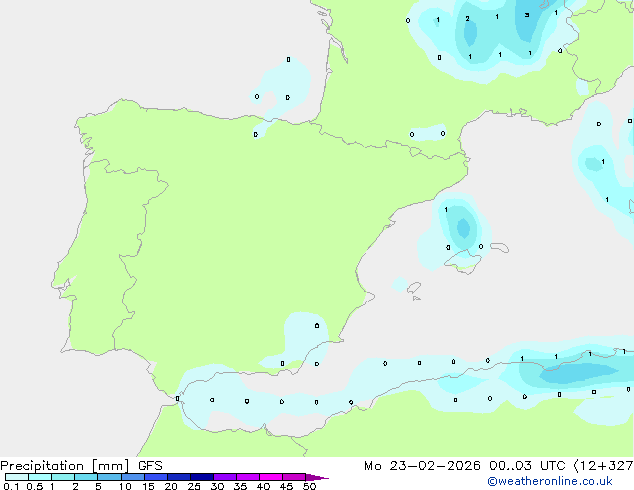The image size is (634, 490).
Task: Click the 'Precipitation [mm] GFS' title
Action: 81,466
